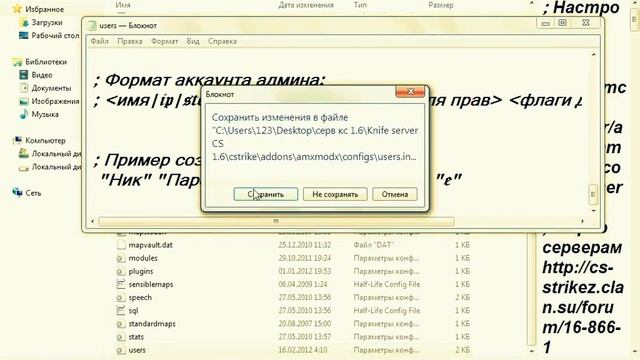Select Сеть in Explorer sidebar

(33, 193)
